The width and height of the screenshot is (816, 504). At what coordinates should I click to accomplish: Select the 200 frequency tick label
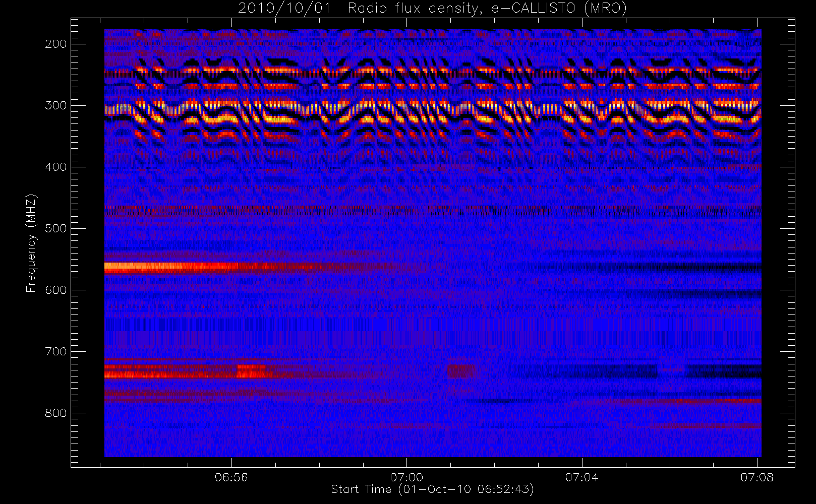click(56, 44)
